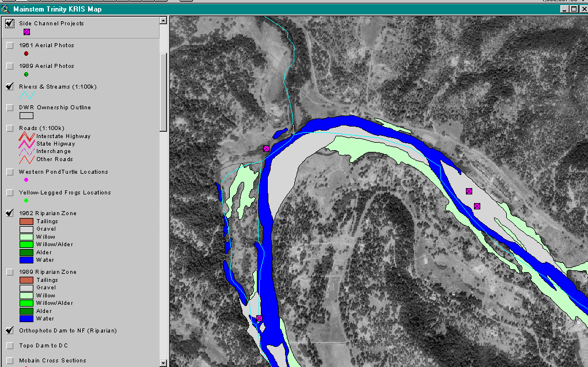Select the 1989 Riparian Zone layer name

point(48,272)
